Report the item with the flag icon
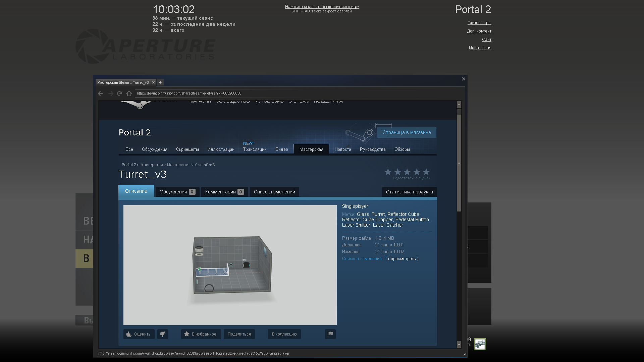 330,334
